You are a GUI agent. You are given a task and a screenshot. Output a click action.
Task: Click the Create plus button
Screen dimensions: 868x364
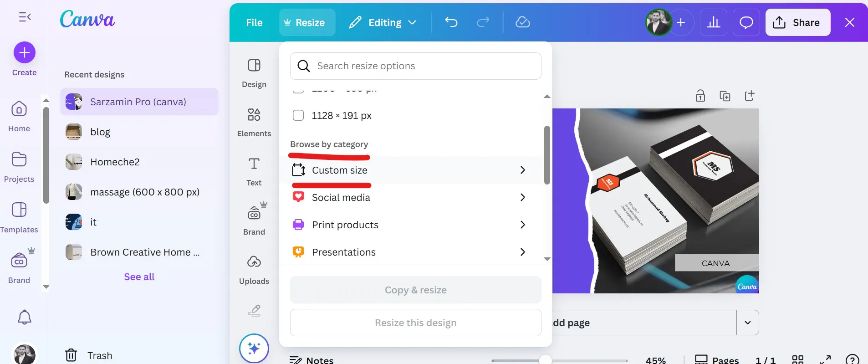click(25, 53)
